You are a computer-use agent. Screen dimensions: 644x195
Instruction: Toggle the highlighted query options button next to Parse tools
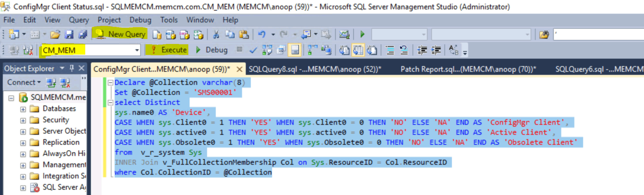coord(295,50)
